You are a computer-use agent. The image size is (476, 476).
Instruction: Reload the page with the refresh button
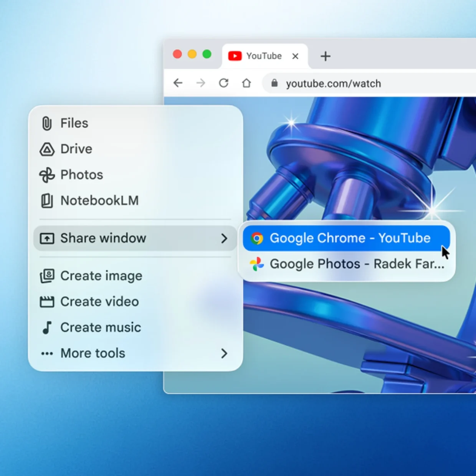coord(224,83)
